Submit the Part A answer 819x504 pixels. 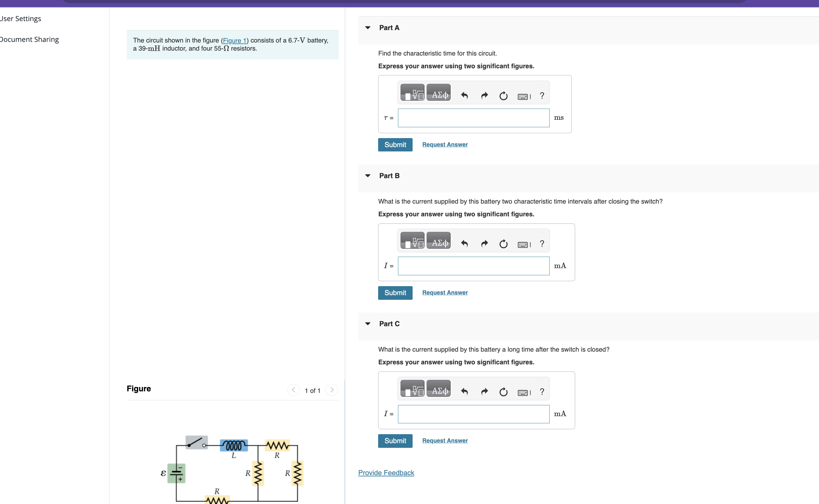[395, 145]
